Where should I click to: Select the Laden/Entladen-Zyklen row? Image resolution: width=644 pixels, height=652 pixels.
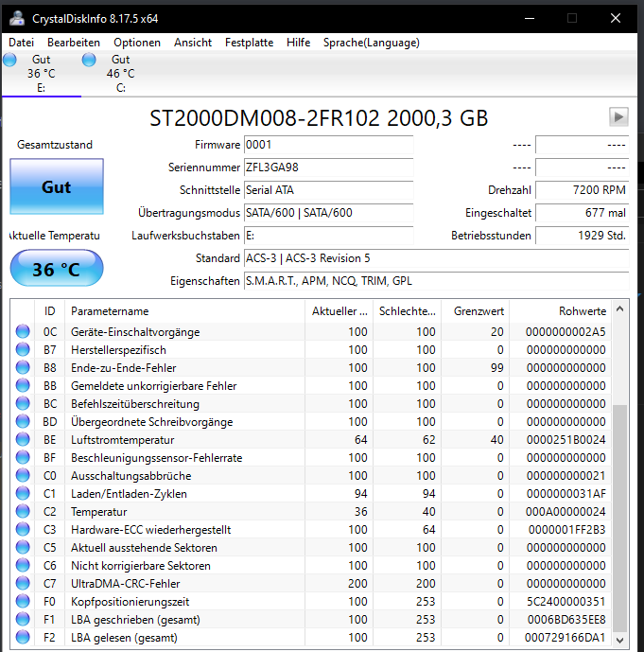[311, 494]
